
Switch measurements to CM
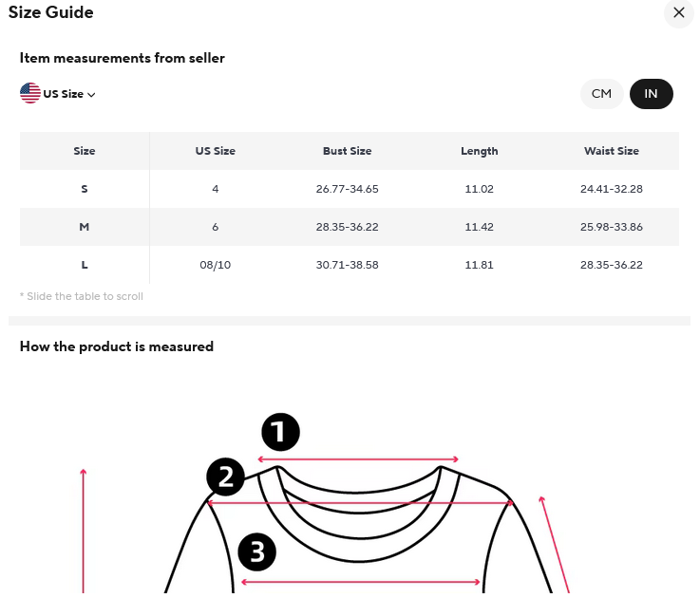pos(601,94)
